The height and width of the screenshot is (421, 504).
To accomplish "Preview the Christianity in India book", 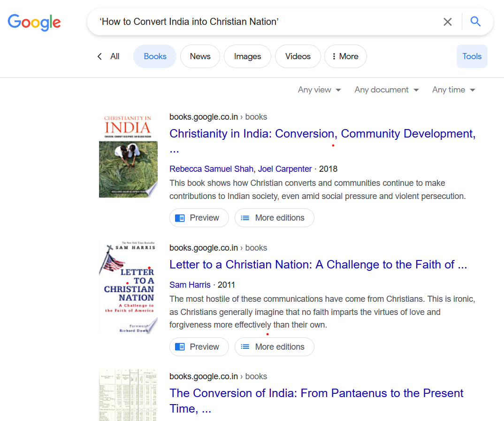I will click(199, 218).
